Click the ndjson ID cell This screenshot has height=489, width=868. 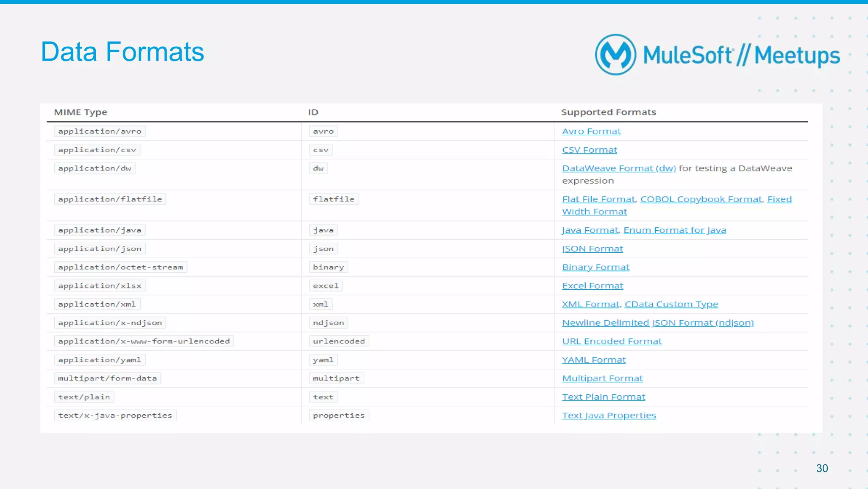tap(328, 323)
